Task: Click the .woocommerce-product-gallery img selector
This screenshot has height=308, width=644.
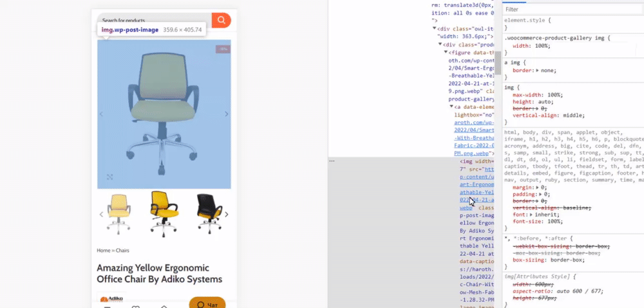Action: pos(555,38)
